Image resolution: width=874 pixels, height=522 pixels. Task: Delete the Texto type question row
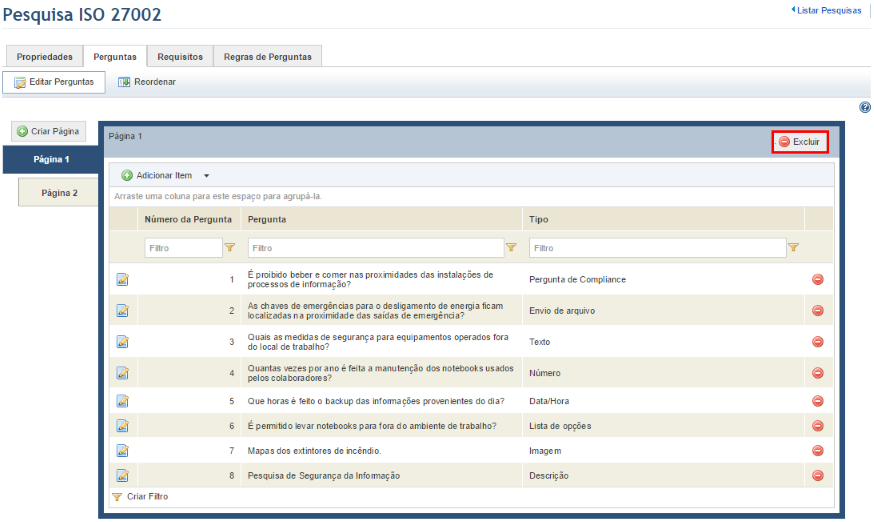point(818,342)
